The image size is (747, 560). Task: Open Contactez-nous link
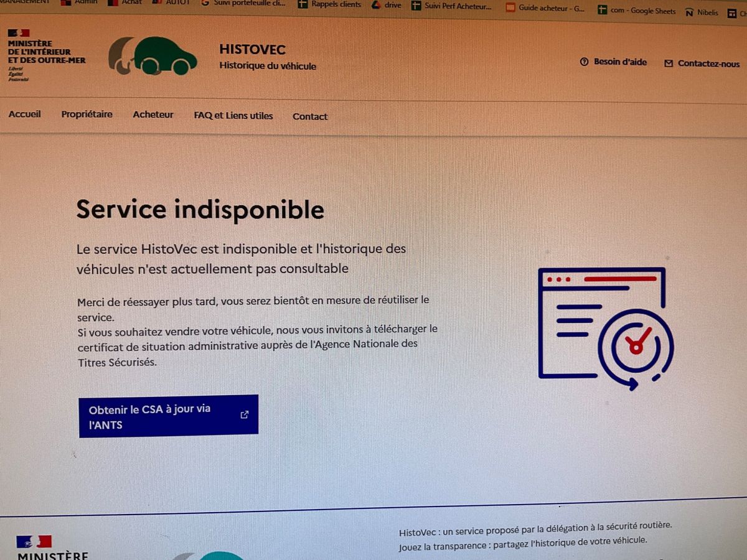point(702,63)
